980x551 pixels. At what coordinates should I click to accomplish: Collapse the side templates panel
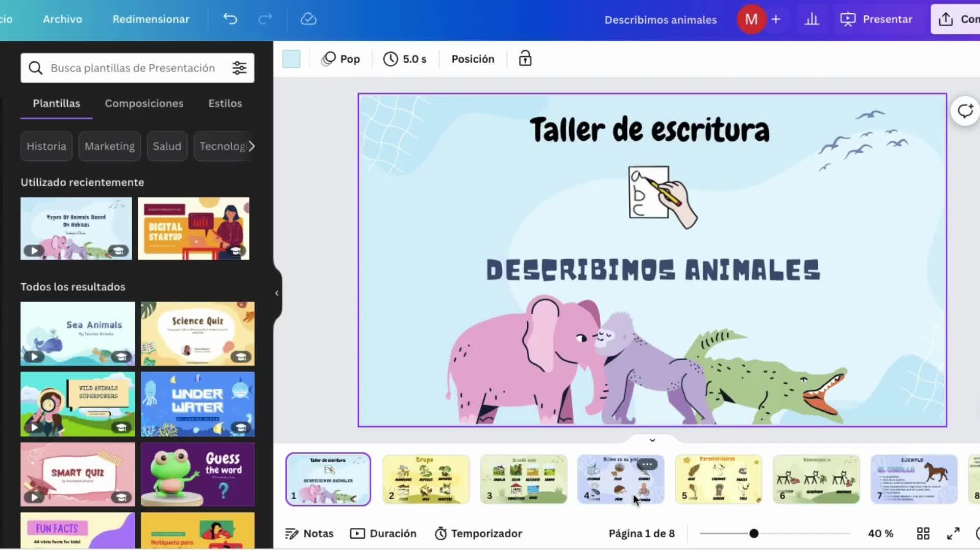click(277, 293)
